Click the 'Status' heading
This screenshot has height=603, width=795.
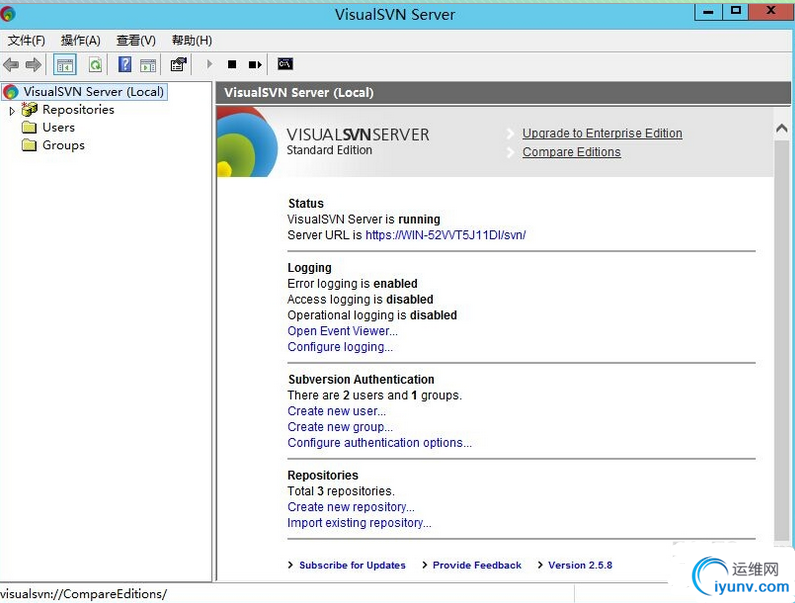pyautogui.click(x=306, y=203)
